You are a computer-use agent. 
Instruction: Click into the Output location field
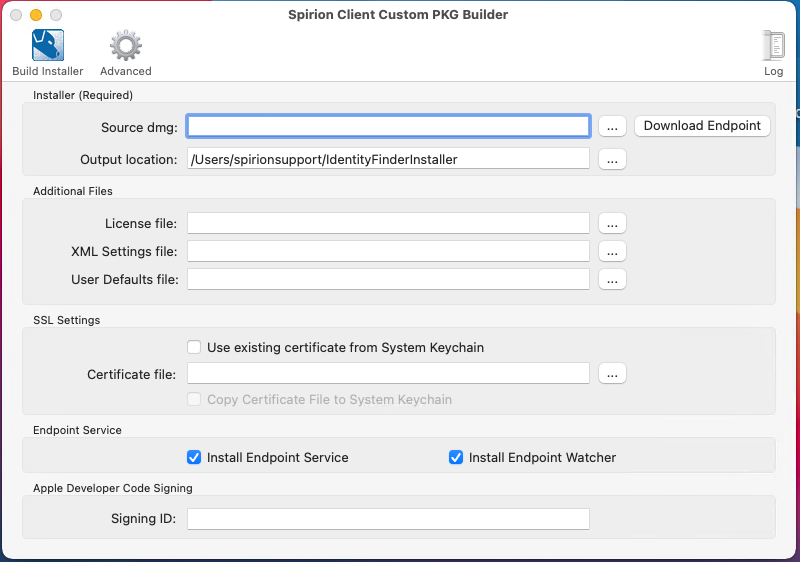click(x=388, y=159)
